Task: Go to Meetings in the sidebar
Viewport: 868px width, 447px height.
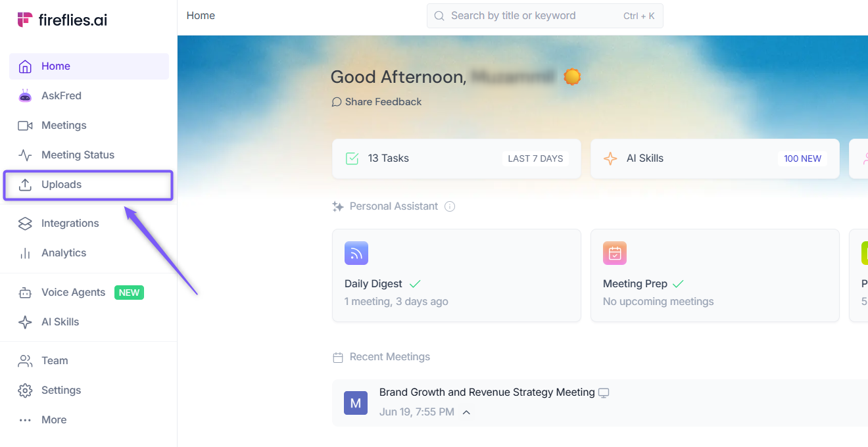Action: click(89, 126)
